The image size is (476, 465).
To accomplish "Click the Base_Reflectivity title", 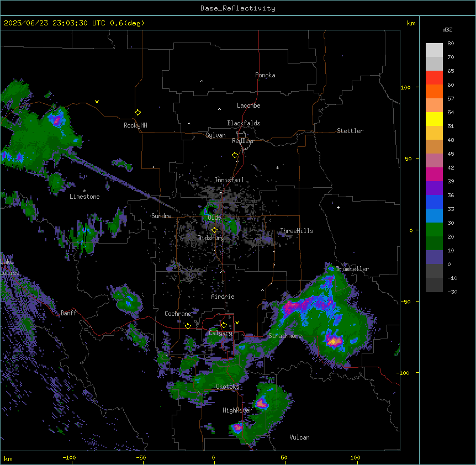I will 238,8.
